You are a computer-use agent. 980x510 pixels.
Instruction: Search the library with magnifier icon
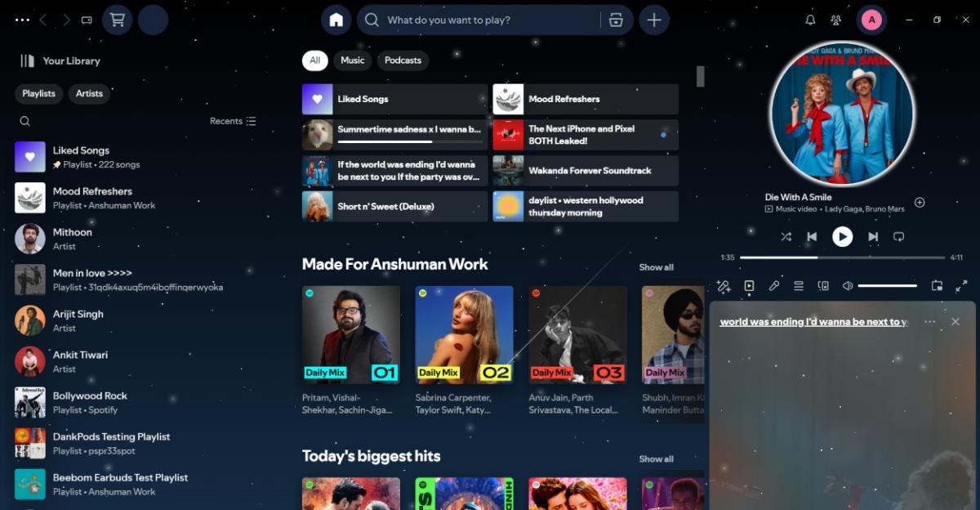[24, 121]
